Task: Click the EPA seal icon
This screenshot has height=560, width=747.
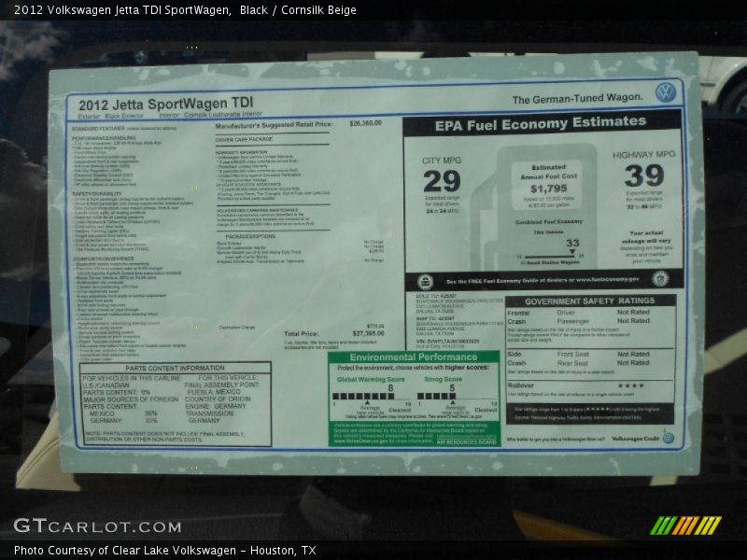Action: pos(425,282)
